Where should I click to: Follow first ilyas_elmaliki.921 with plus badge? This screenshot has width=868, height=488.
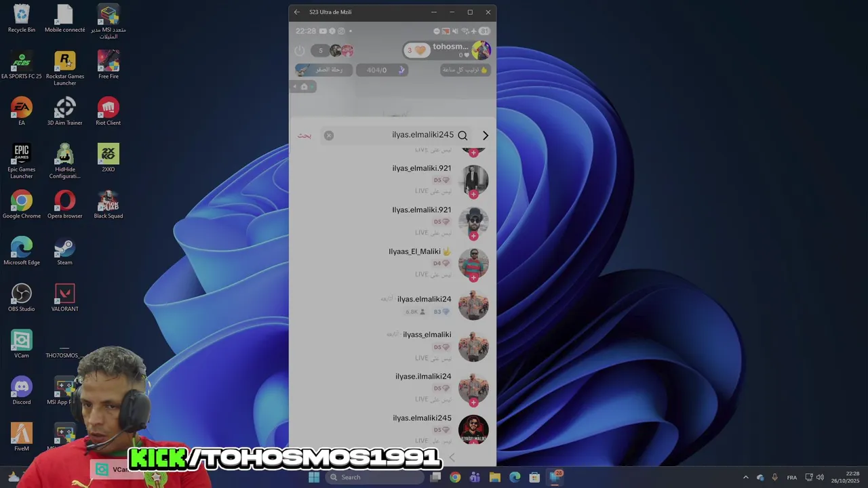[x=473, y=195]
